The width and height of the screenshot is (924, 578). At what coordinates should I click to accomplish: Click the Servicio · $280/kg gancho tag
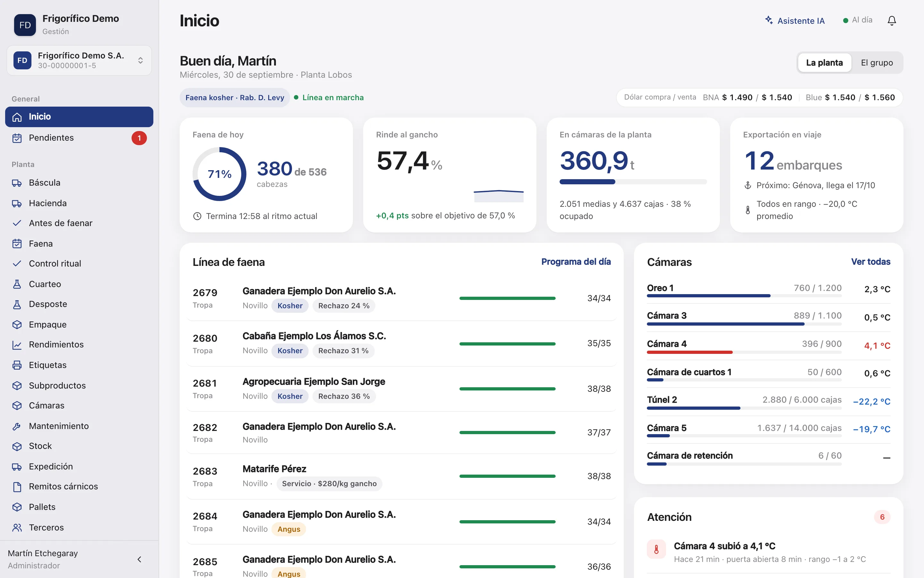[x=329, y=484]
